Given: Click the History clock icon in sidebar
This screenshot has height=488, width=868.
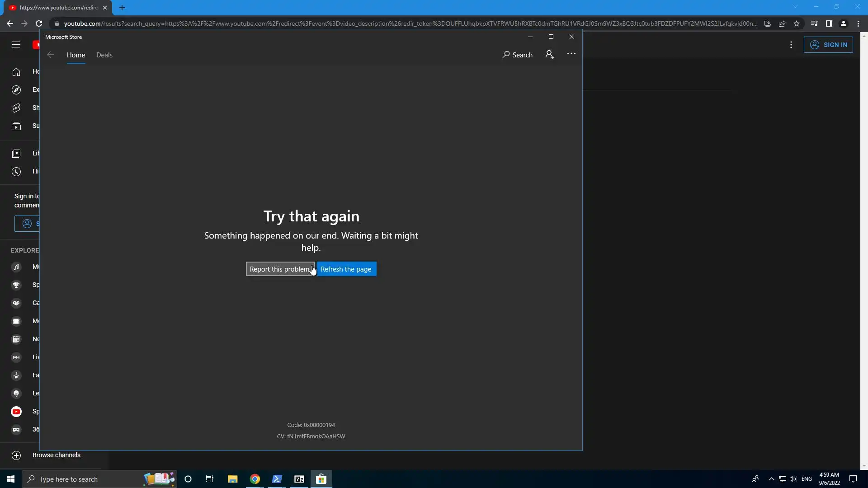Looking at the screenshot, I should (x=16, y=171).
